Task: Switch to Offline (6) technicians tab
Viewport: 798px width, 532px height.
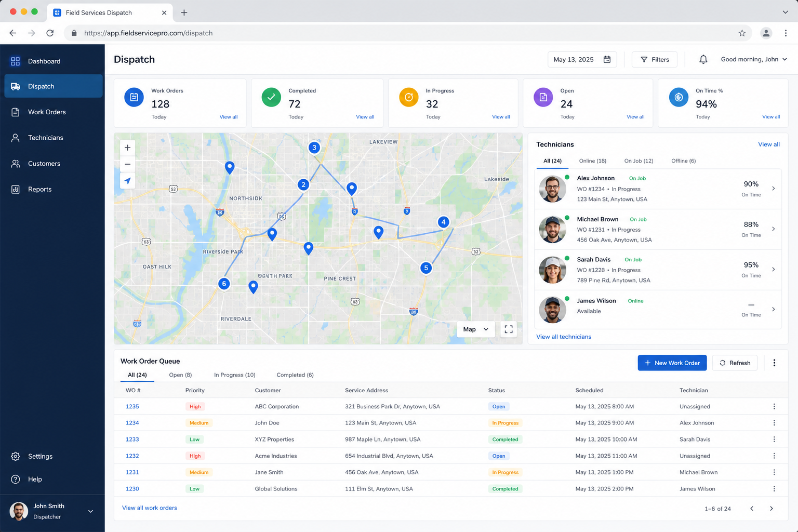Action: tap(683, 161)
